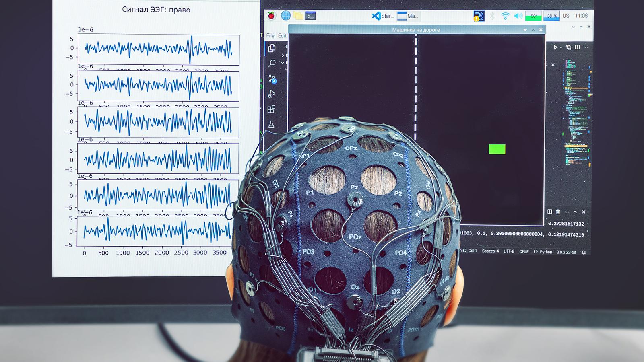
Task: Open the Raspberry Pi application menu
Action: click(x=272, y=16)
